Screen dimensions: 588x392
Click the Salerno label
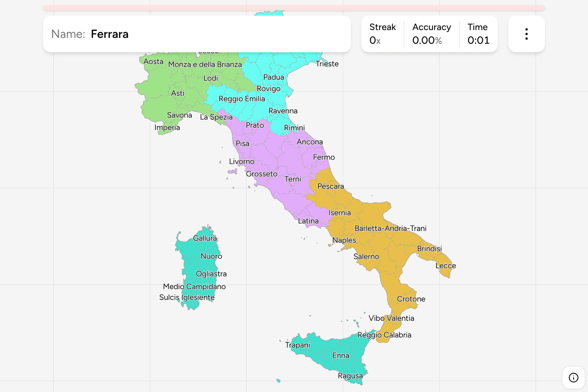[366, 256]
